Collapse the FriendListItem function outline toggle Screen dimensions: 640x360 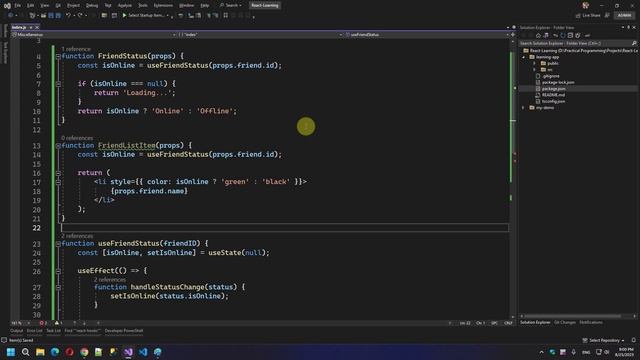(x=58, y=146)
